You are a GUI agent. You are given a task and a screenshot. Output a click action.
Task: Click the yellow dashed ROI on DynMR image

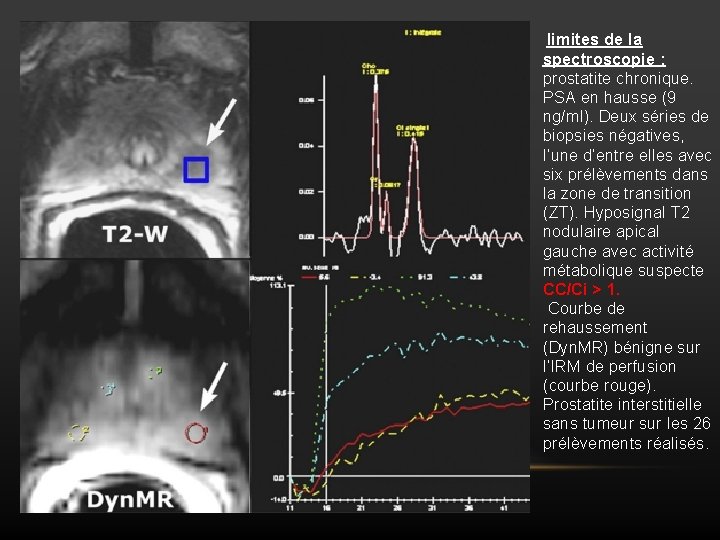(x=79, y=432)
